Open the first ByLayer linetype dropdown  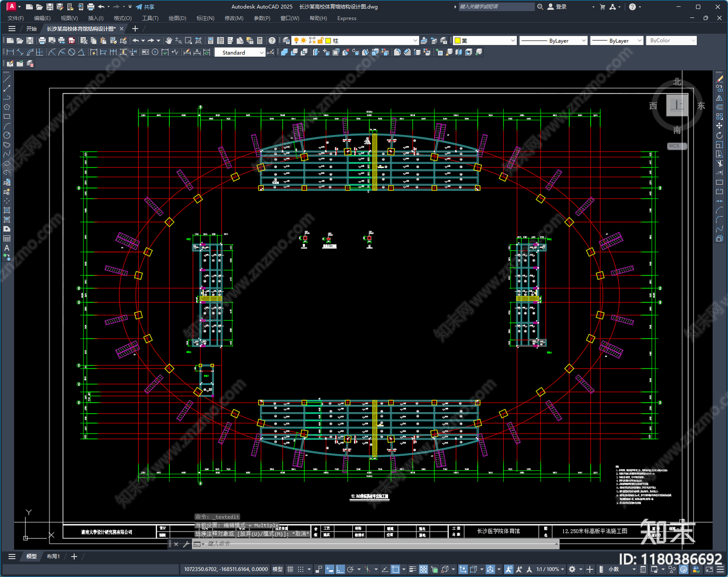(x=553, y=40)
